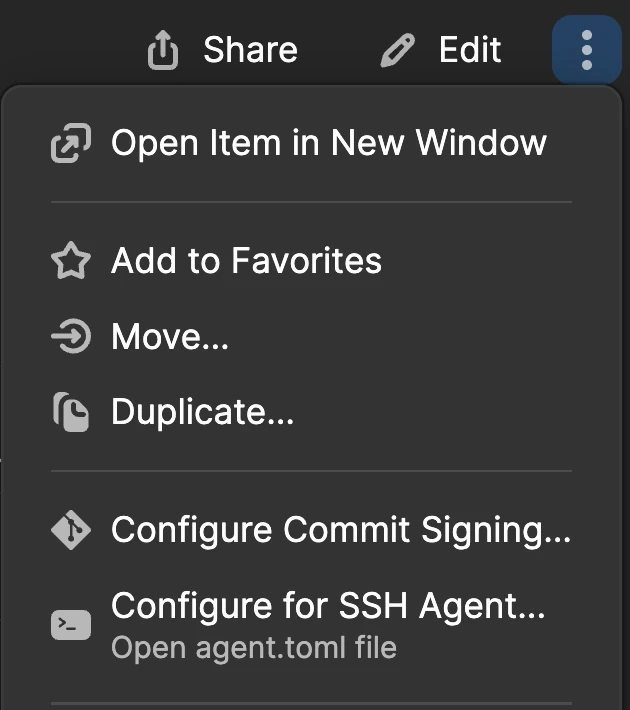The width and height of the screenshot is (630, 710).
Task: Open Configure Commit Signing... option
Action: click(312, 530)
